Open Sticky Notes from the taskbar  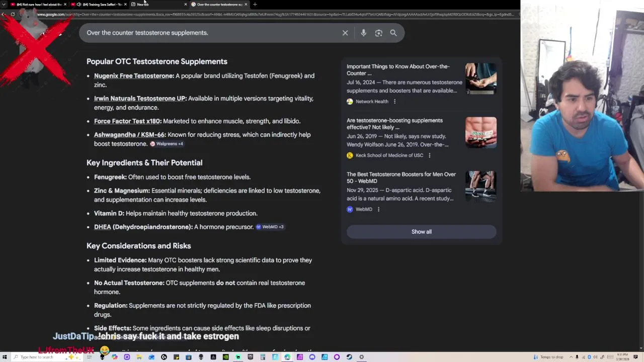176,357
